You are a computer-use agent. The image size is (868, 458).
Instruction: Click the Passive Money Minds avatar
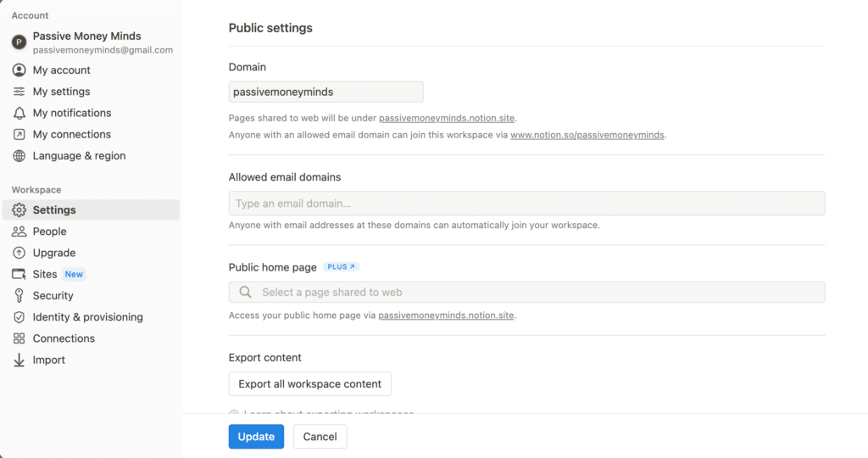tap(19, 42)
